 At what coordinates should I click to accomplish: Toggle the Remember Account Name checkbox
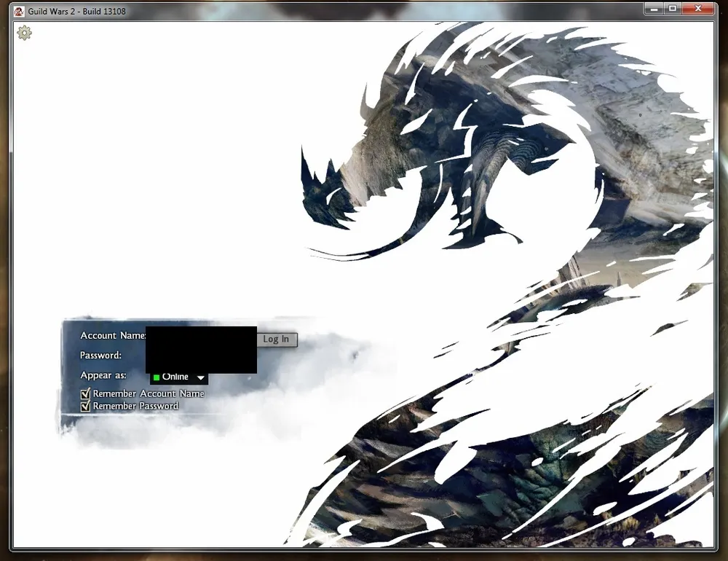[x=85, y=393]
